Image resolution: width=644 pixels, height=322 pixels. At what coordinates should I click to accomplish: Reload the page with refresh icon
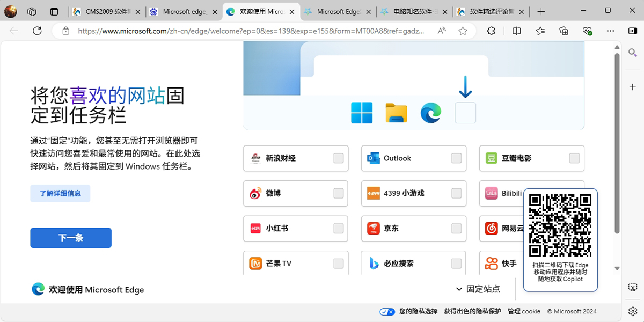(x=37, y=31)
